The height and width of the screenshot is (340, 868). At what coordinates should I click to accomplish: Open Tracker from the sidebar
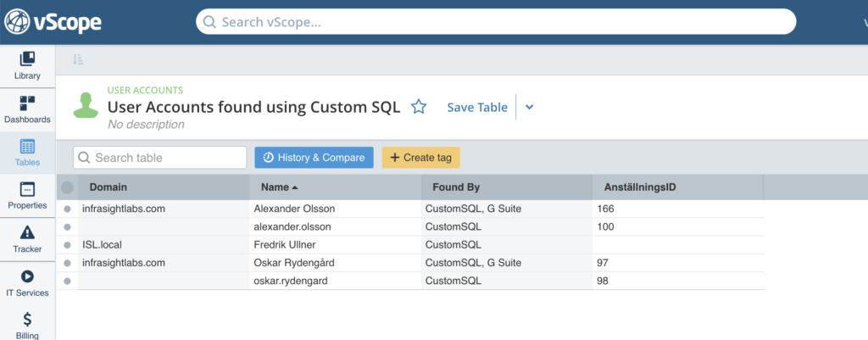(27, 239)
